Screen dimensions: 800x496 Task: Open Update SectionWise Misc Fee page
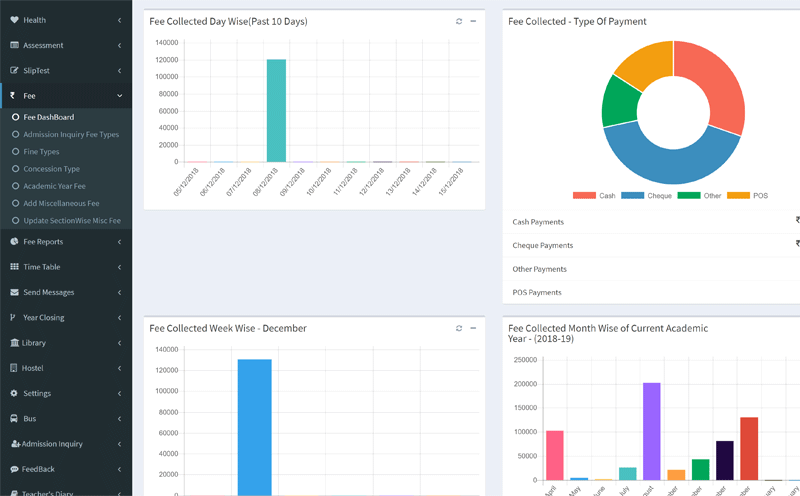click(x=72, y=220)
